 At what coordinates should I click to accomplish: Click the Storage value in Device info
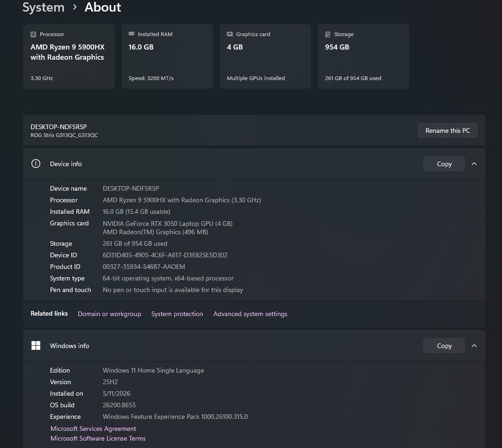tap(135, 243)
